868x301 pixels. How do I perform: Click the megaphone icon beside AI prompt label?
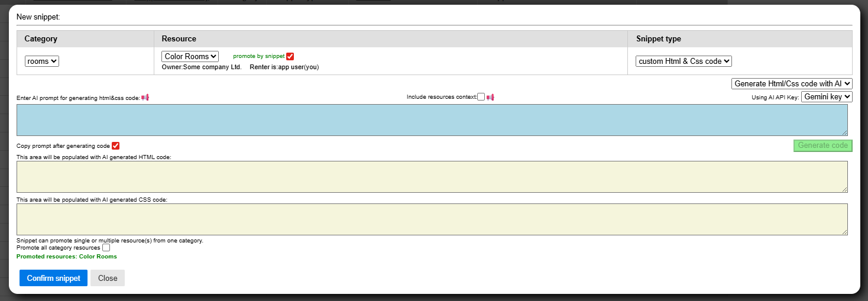click(145, 98)
